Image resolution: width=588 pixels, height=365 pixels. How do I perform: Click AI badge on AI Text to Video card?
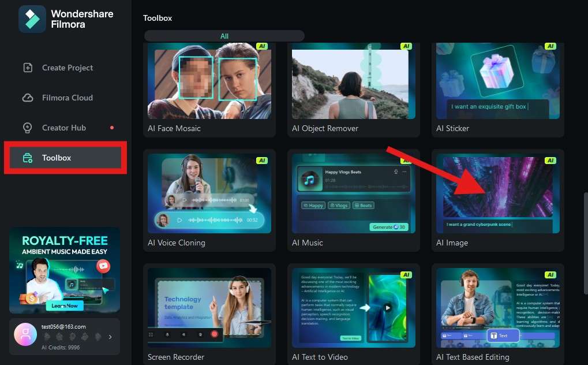[406, 274]
